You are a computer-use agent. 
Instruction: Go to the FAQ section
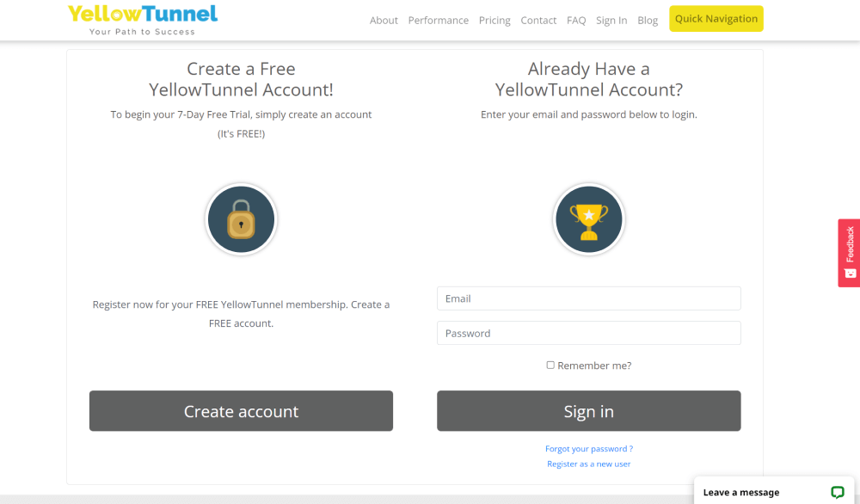[x=576, y=20]
